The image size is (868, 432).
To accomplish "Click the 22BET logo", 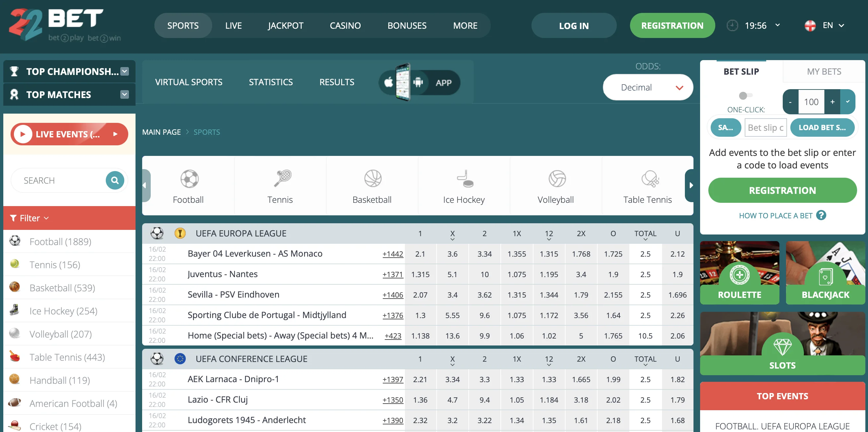I will (x=64, y=25).
